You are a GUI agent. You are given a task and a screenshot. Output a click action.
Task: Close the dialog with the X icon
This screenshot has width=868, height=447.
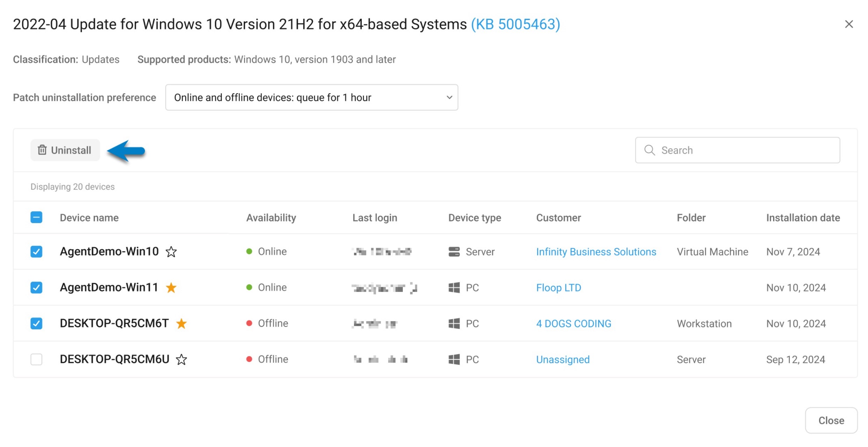849,24
